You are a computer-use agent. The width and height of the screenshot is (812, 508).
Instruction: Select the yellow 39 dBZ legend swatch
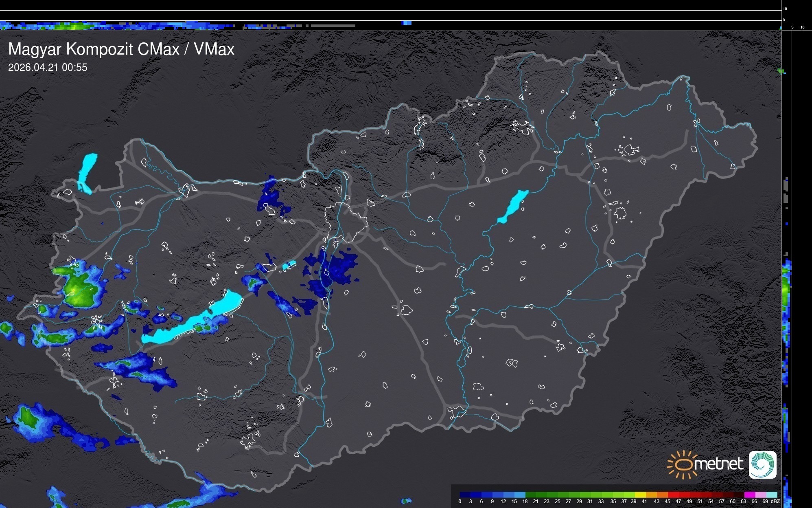coord(640,495)
